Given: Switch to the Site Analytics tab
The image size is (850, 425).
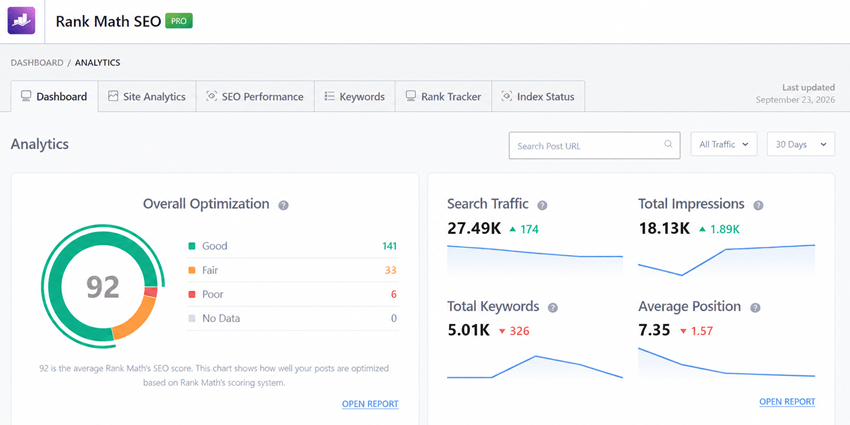Looking at the screenshot, I should [147, 96].
